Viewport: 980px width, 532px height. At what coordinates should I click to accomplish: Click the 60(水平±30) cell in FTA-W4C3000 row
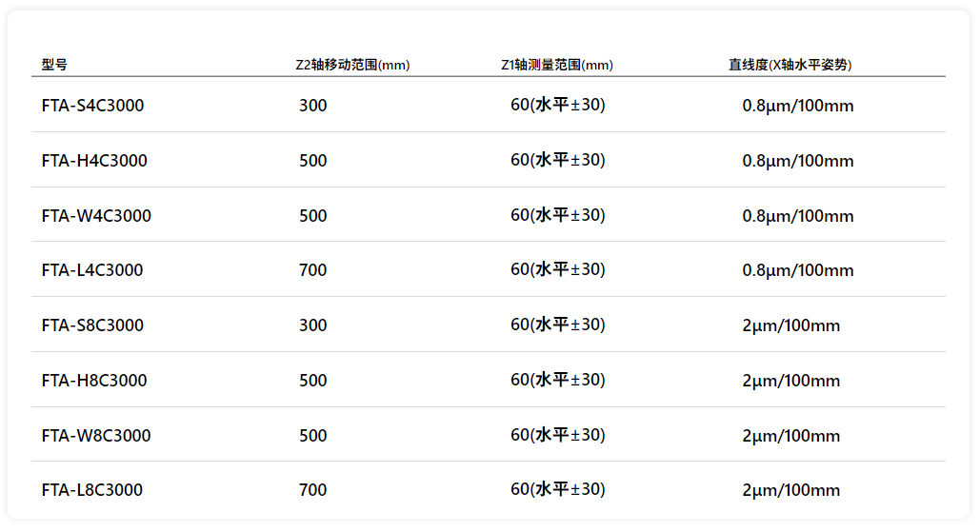557,215
